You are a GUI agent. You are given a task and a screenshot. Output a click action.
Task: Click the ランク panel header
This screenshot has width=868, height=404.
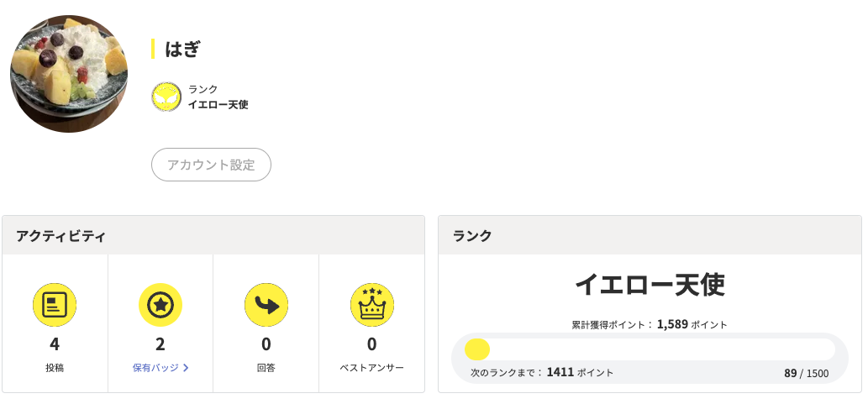click(650, 235)
